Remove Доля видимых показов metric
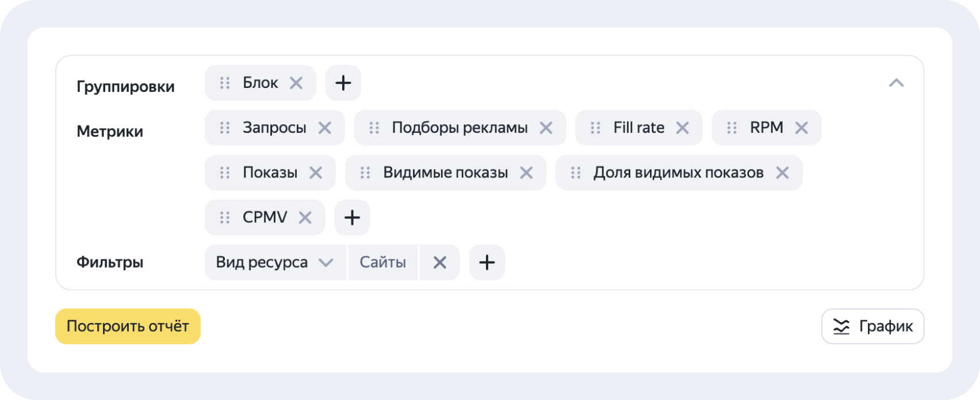Image resolution: width=980 pixels, height=400 pixels. click(782, 173)
